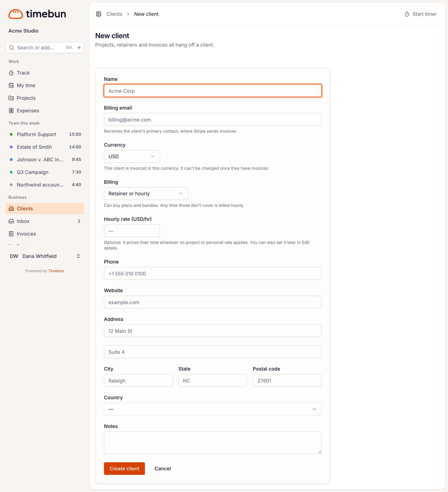Click the Track stopwatch icon

coord(11,73)
